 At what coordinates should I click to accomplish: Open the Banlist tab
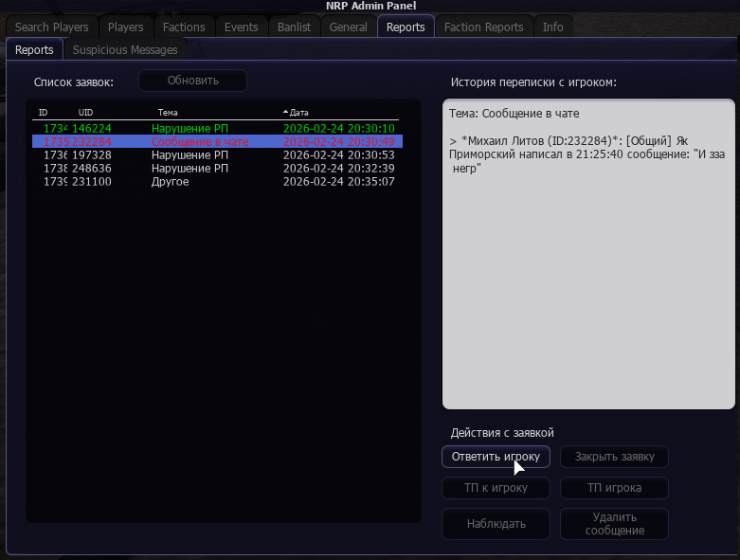(x=294, y=27)
